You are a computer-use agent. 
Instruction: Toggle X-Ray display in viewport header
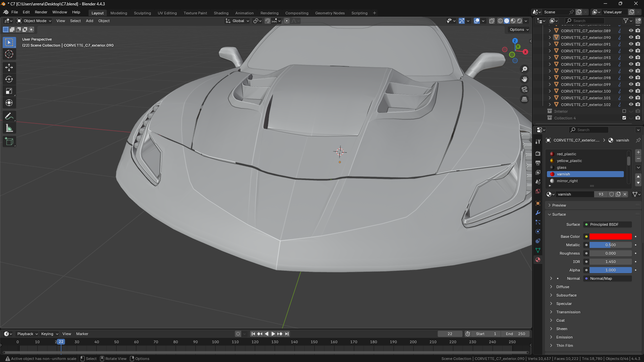click(492, 21)
